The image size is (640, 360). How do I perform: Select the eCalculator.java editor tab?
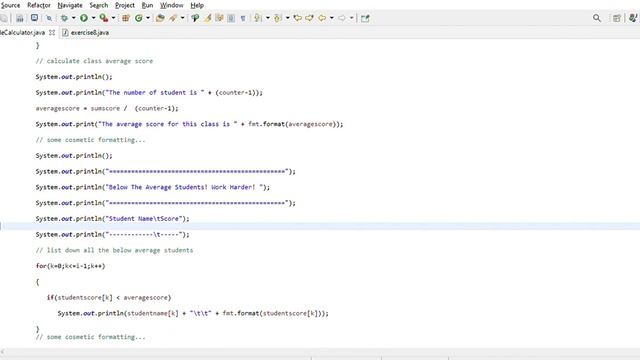pyautogui.click(x=22, y=32)
